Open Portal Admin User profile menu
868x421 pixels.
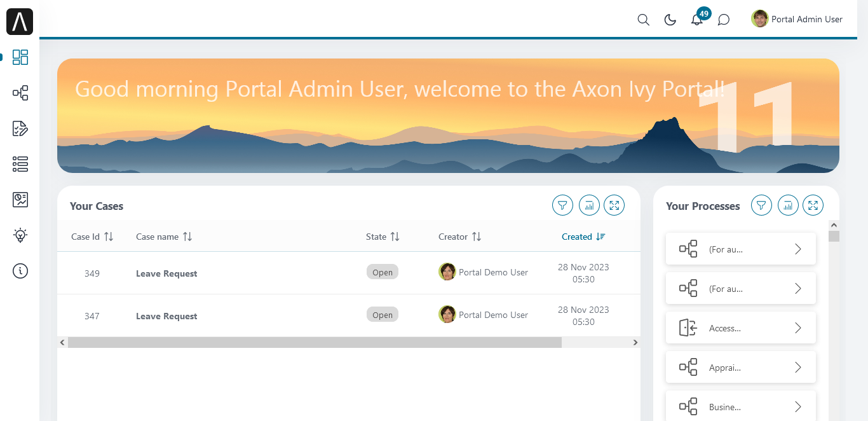click(x=797, y=19)
